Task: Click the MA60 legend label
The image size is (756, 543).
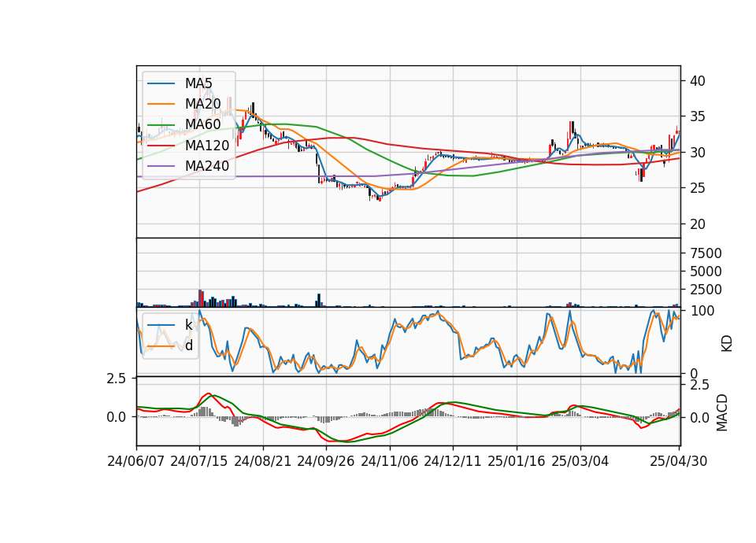Action: click(x=202, y=124)
